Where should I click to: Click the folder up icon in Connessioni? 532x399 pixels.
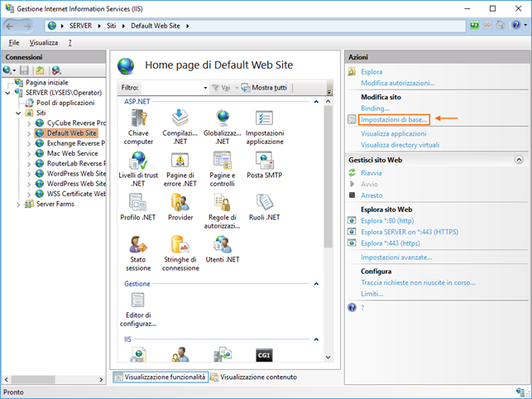(x=40, y=70)
